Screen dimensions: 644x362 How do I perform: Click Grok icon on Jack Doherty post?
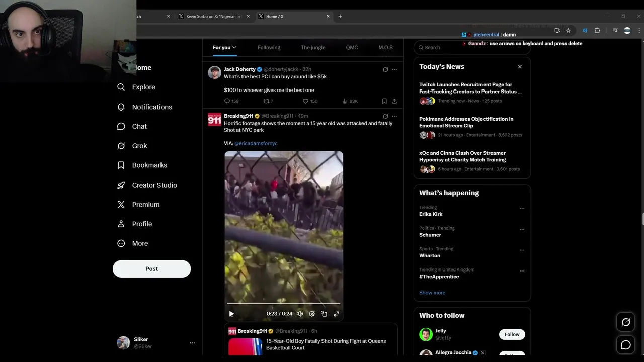[385, 69]
